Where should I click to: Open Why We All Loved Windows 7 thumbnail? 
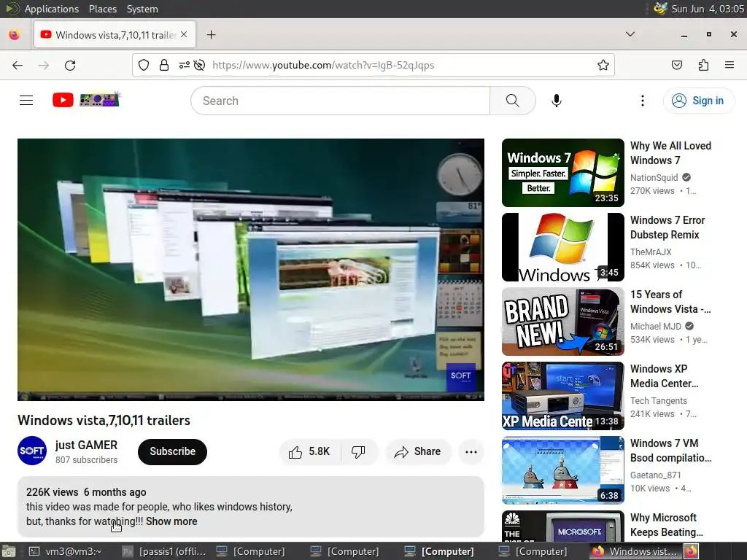(563, 173)
